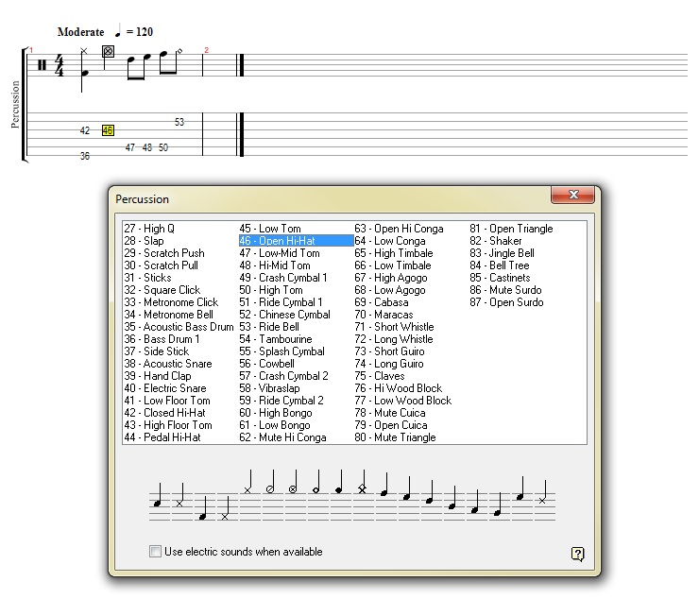Enable electric sounds when available checkbox
This screenshot has width=699, height=616.
coord(155,552)
